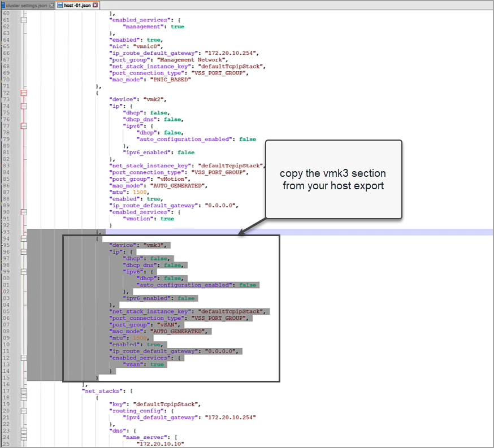Click the "vsan": true line
This screenshot has height=448, width=494.
[144, 364]
